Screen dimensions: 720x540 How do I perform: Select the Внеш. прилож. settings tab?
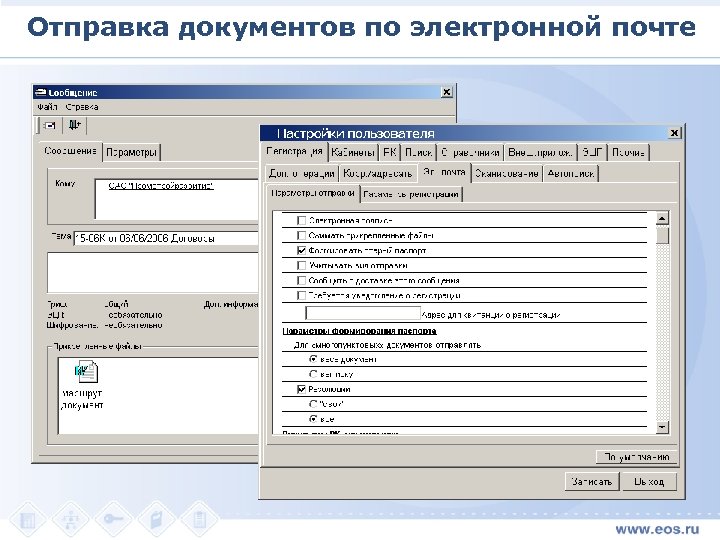(x=540, y=152)
